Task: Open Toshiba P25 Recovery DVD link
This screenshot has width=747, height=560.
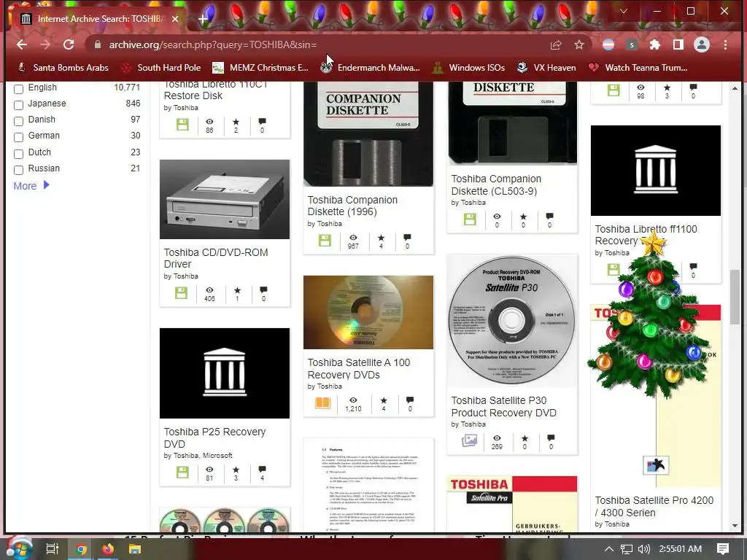Action: tap(214, 437)
